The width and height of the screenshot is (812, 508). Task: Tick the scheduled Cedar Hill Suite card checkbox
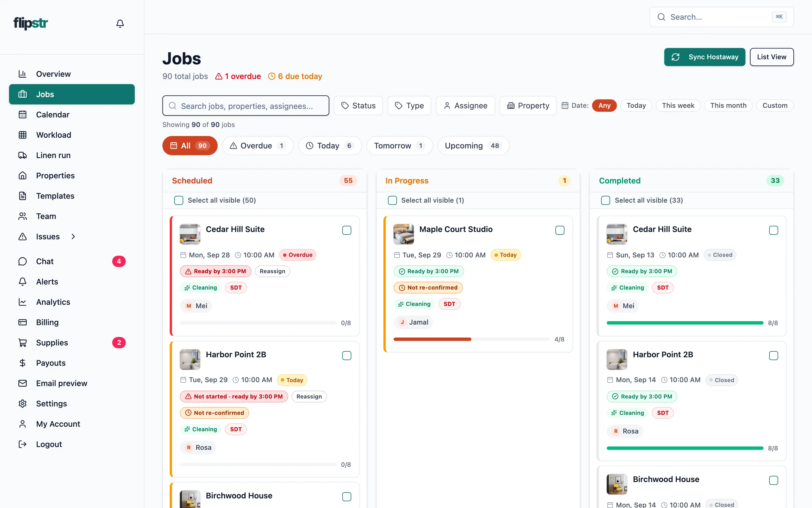(347, 231)
